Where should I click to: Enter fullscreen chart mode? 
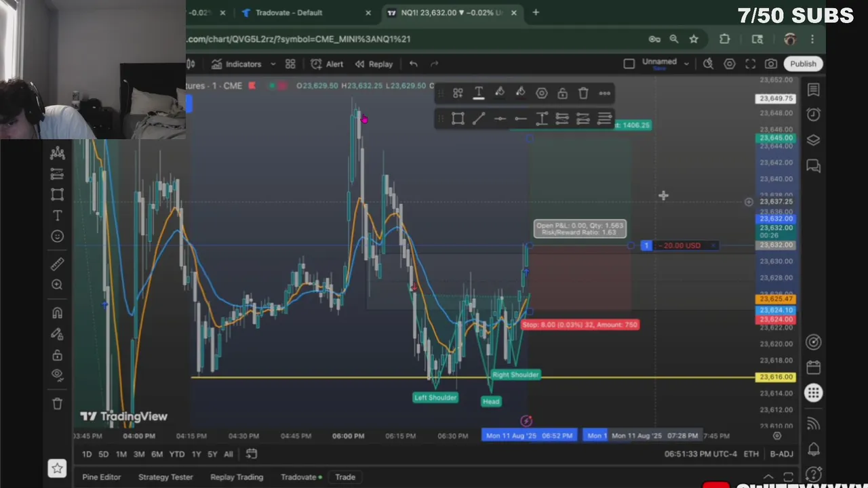751,64
